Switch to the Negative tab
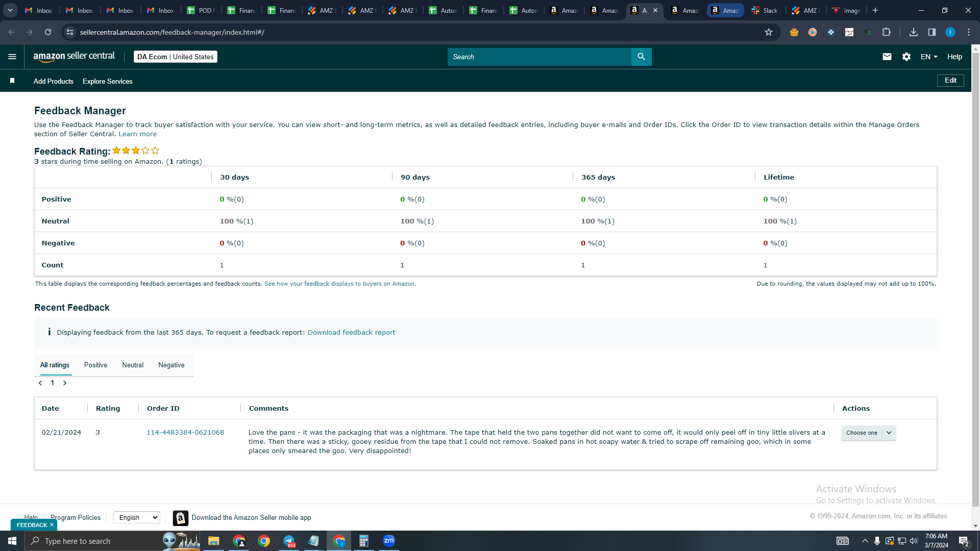 click(x=171, y=365)
